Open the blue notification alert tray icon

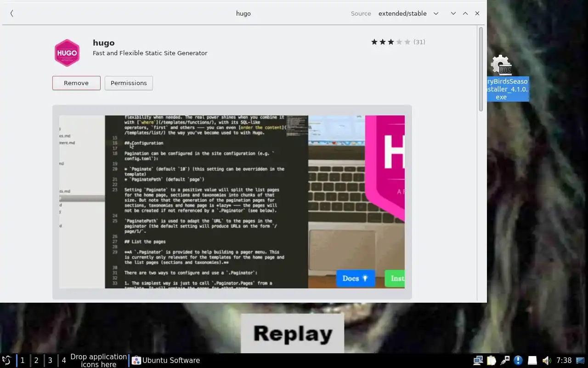pyautogui.click(x=518, y=360)
